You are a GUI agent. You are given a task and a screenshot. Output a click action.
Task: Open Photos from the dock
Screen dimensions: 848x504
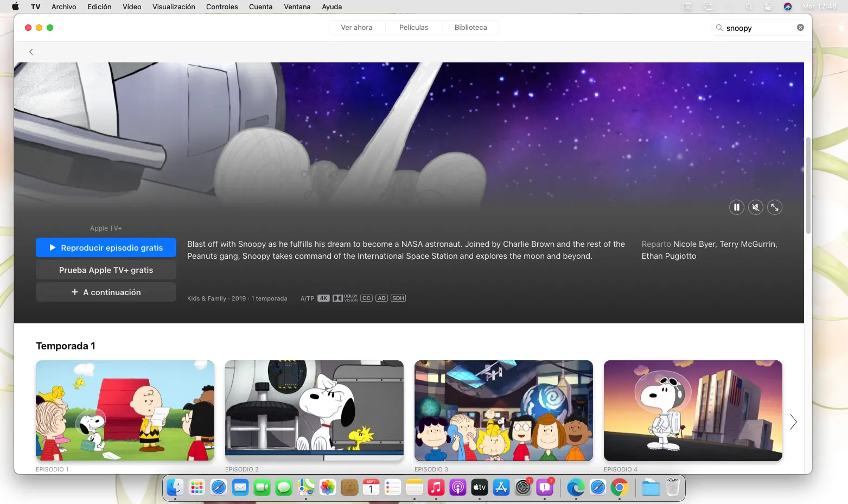click(x=328, y=487)
